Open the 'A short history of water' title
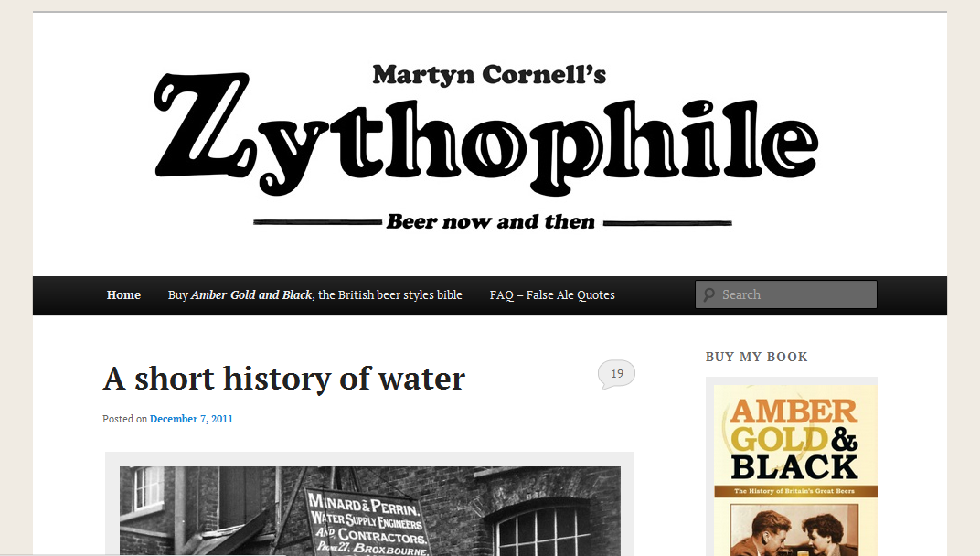The image size is (980, 556). click(x=283, y=379)
